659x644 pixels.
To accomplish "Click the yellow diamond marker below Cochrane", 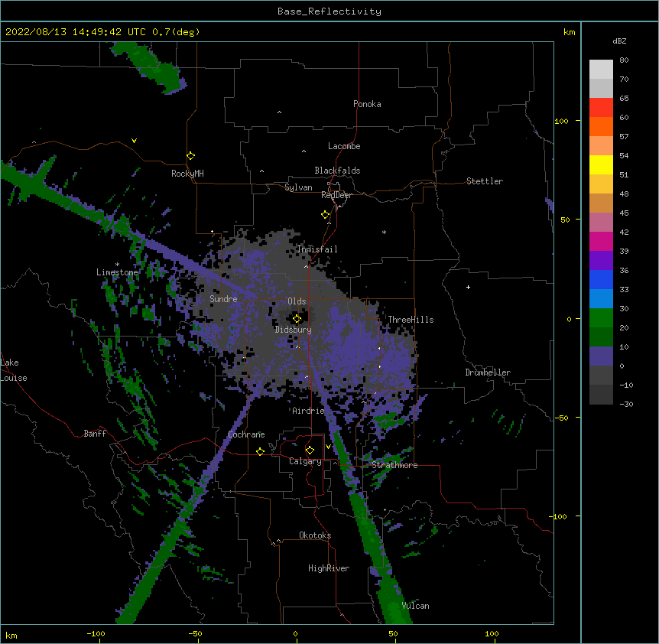I will 260,451.
